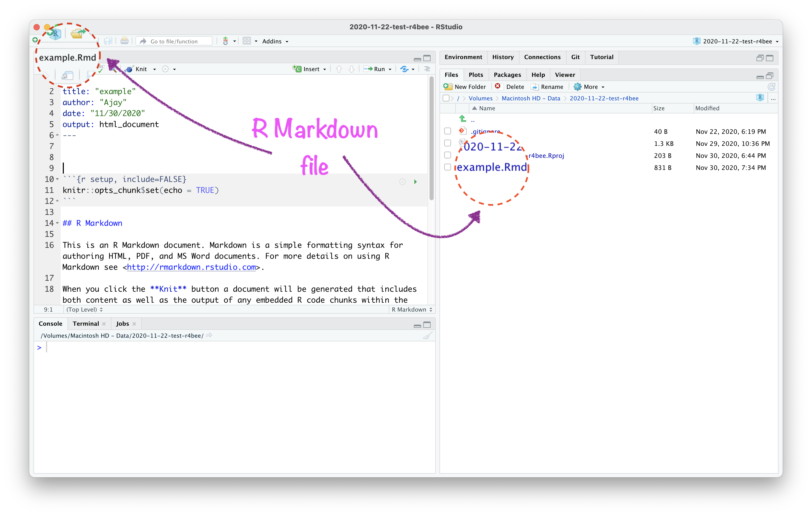Screen dimensions: 812x516
Task: Open the Addins dropdown
Action: [275, 41]
